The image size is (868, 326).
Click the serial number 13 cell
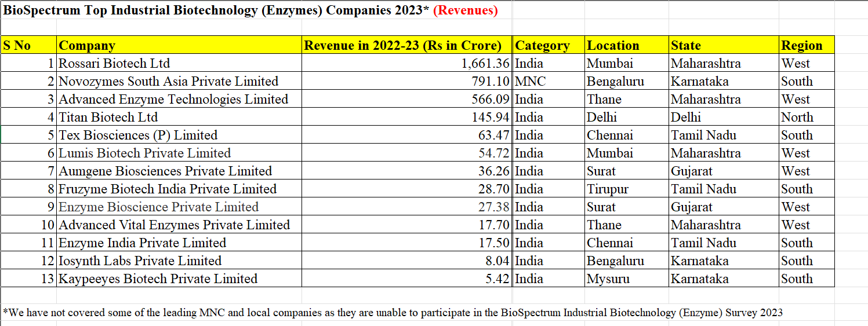tap(28, 279)
